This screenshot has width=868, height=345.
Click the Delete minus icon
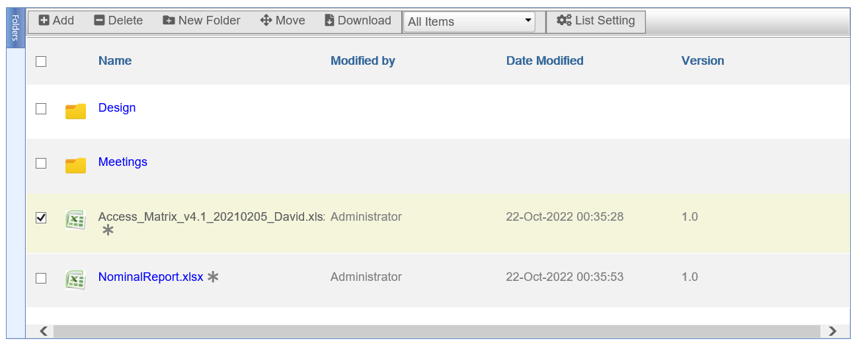pos(99,20)
